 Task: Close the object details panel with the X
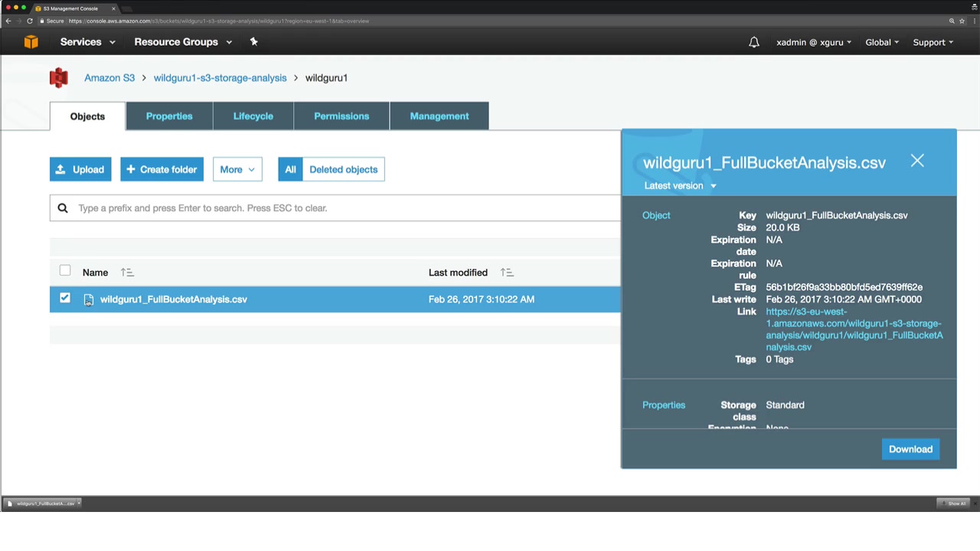917,161
